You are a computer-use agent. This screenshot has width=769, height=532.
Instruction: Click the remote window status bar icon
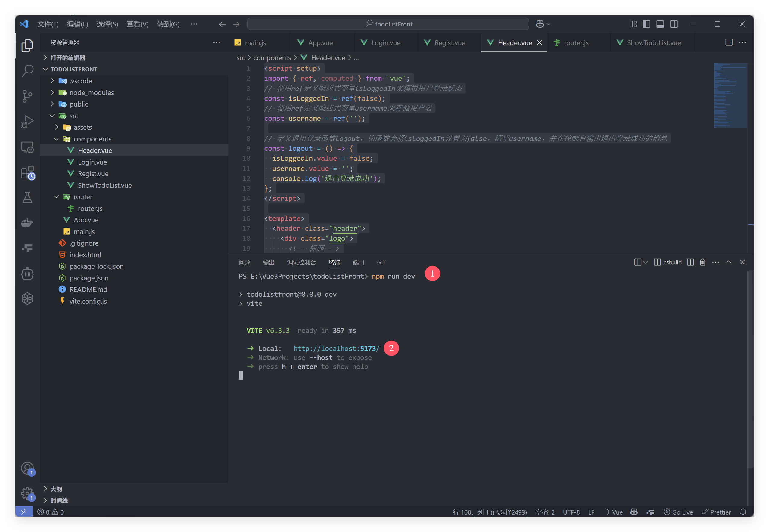pos(24,512)
